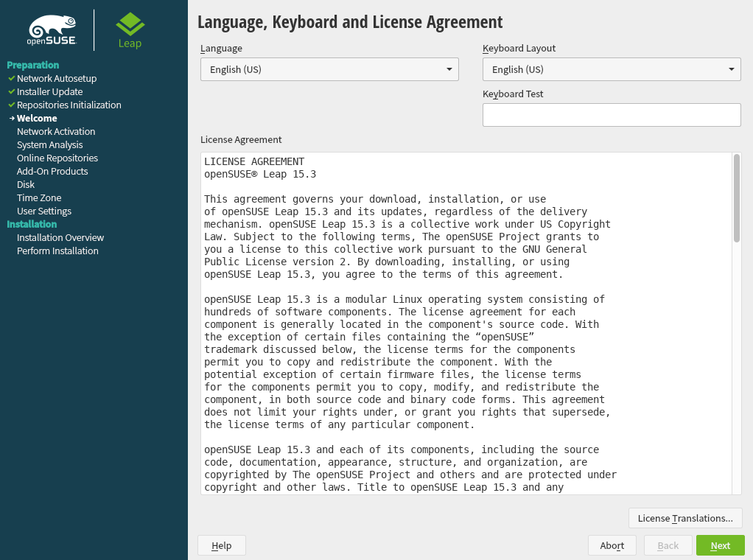Select Installation Overview step in sidebar
753x560 pixels.
point(60,238)
